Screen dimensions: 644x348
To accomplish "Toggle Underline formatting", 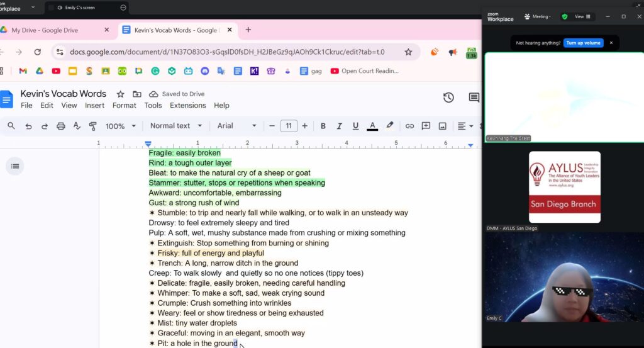I will pyautogui.click(x=355, y=126).
